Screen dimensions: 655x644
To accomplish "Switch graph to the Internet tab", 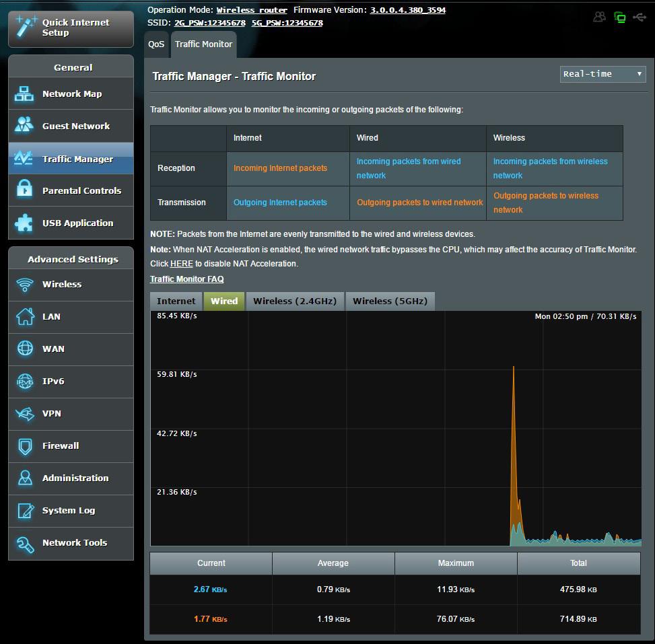I will pos(176,301).
